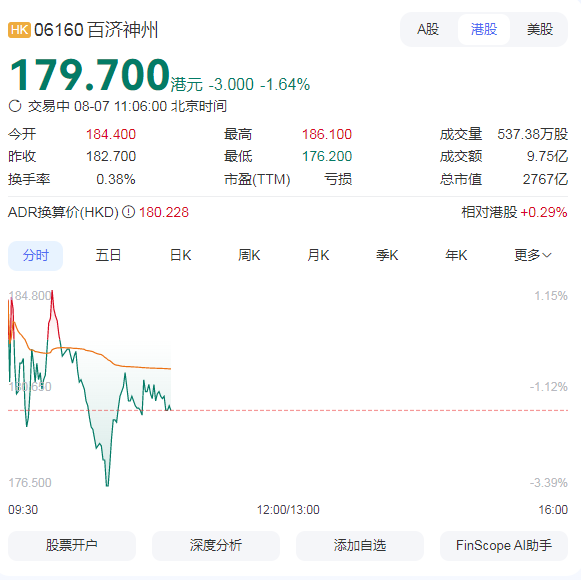Viewport: 581px width, 580px height.
Task: Click 添加自选 to add to watchlist
Action: click(360, 546)
